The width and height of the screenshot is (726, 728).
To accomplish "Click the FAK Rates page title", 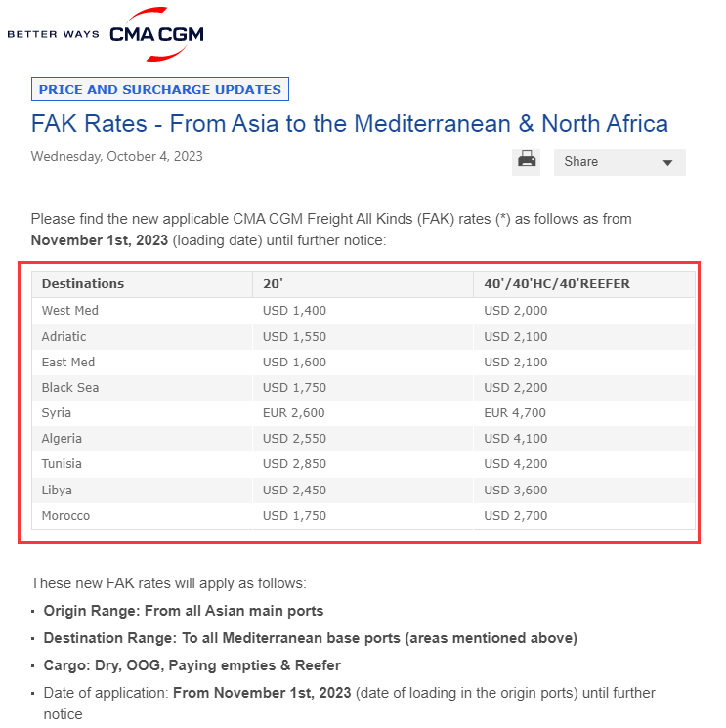I will click(x=350, y=124).
